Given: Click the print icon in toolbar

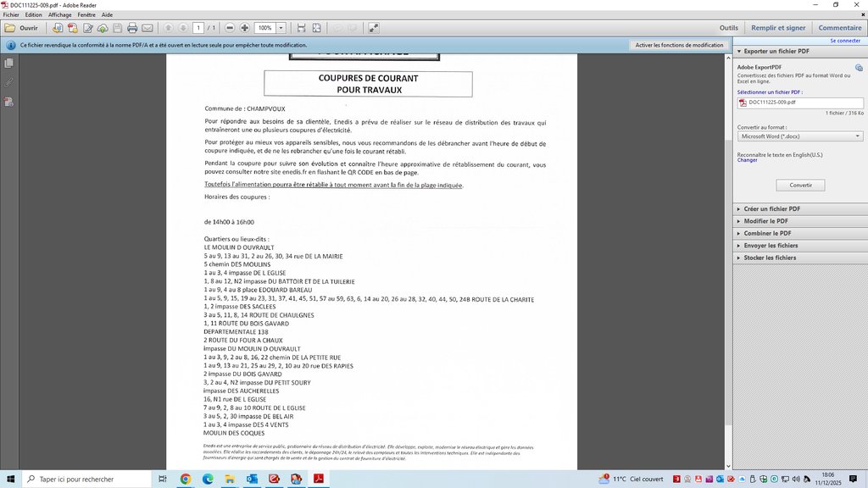Looking at the screenshot, I should point(131,28).
